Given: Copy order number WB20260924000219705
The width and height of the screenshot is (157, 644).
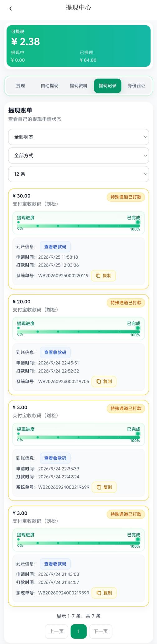Looking at the screenshot, I should point(104,382).
